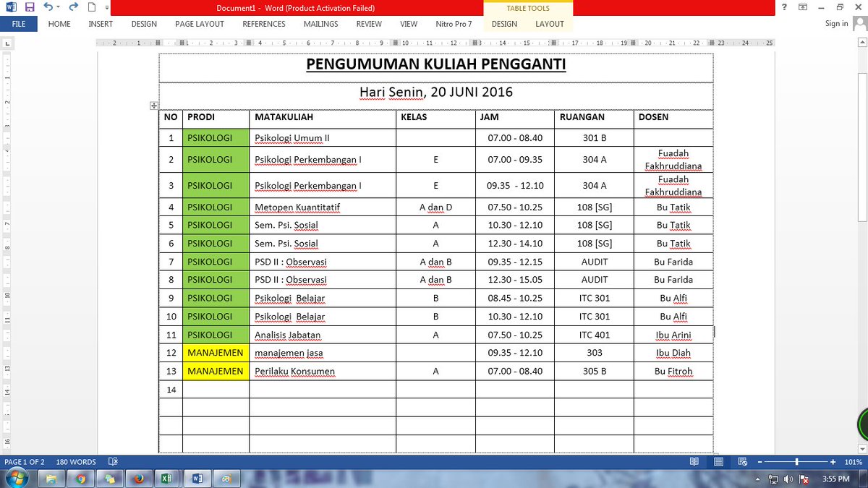Screen dimensions: 868x488
Task: Click the Word Help question mark icon
Action: (x=784, y=7)
